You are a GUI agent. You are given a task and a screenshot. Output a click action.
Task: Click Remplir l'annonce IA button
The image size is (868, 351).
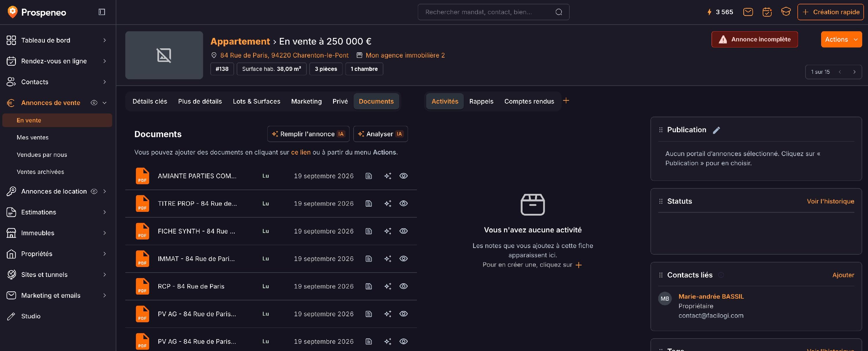pos(308,134)
